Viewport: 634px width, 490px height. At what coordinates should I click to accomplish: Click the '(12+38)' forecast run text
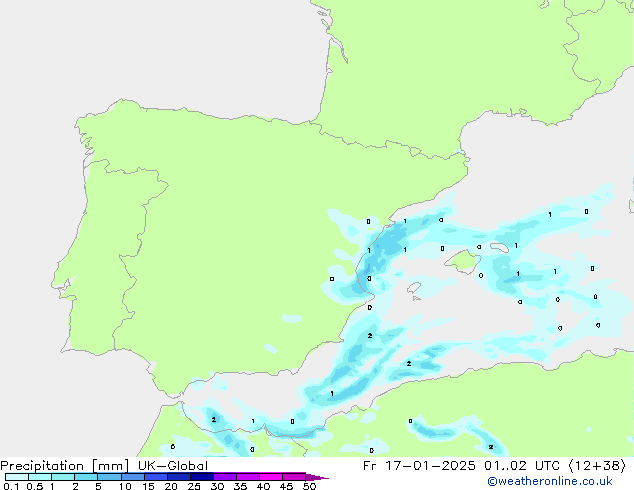click(597, 466)
